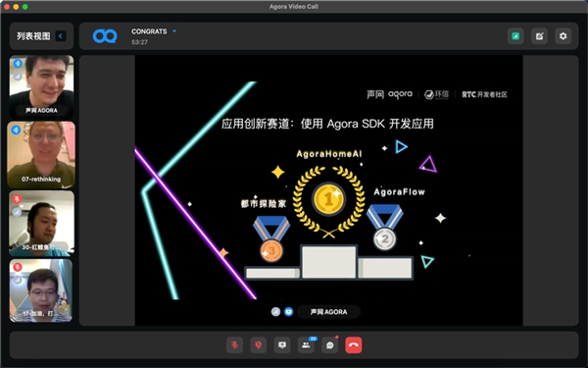This screenshot has width=588, height=368.
Task: Click the 列表视图 list view label
Action: pyautogui.click(x=33, y=36)
